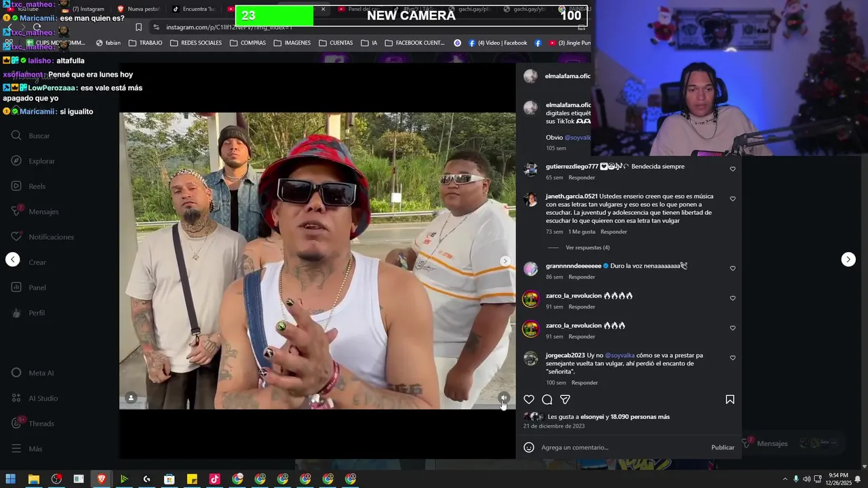The height and width of the screenshot is (488, 868).
Task: Switch to the Panel del... browser tab
Action: click(359, 9)
